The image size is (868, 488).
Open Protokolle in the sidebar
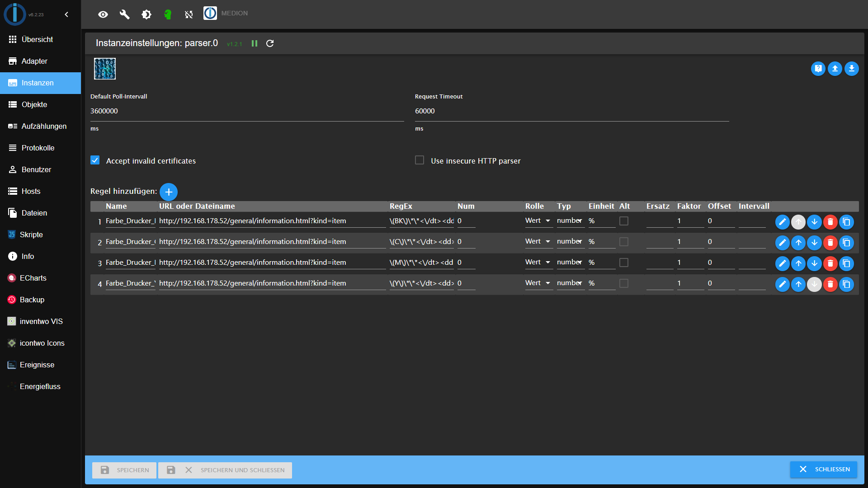click(x=40, y=148)
